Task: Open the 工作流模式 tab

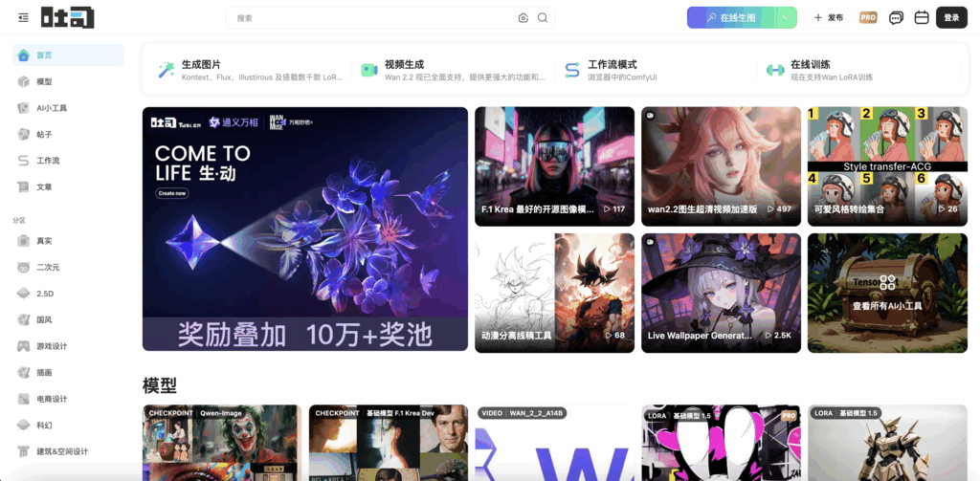Action: tap(655, 70)
